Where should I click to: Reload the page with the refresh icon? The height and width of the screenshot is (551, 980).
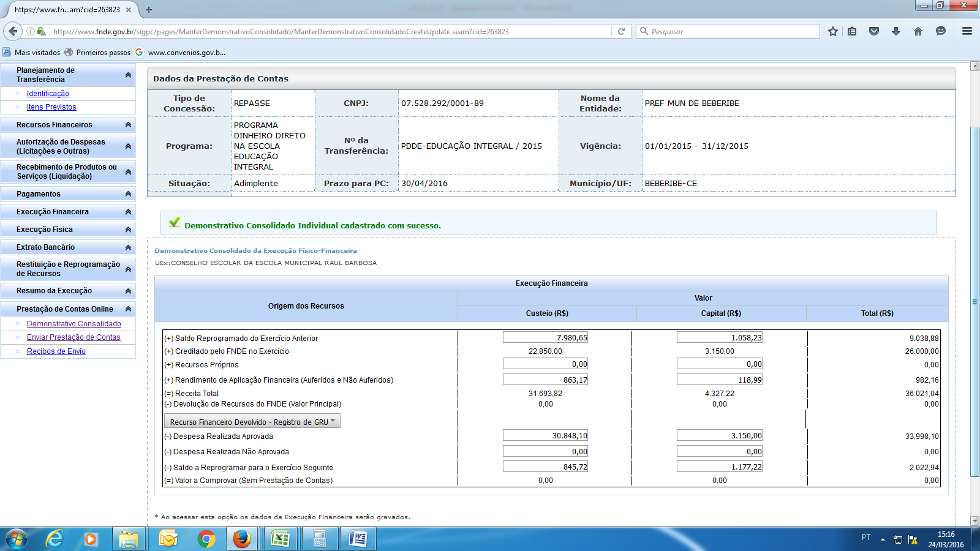click(621, 31)
